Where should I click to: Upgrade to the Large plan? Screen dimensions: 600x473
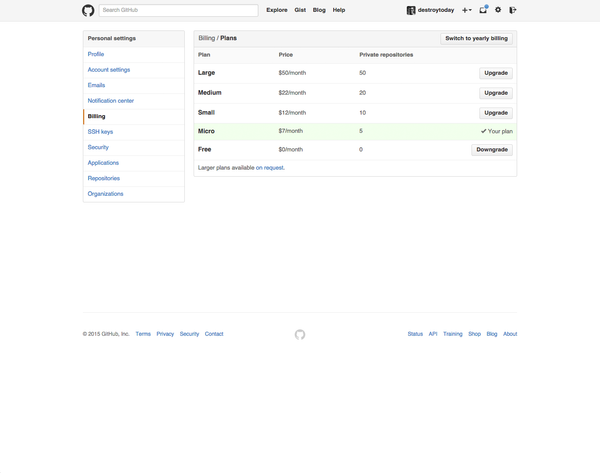coord(496,73)
